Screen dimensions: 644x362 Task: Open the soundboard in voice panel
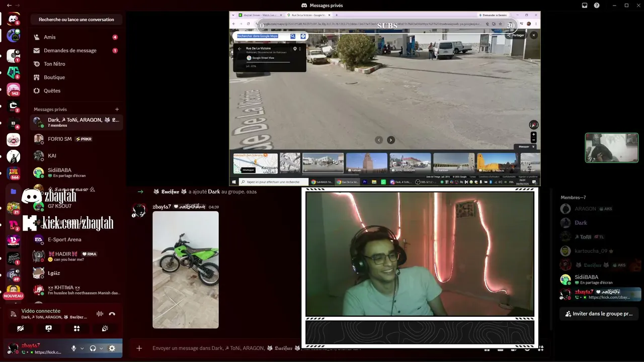(105, 328)
